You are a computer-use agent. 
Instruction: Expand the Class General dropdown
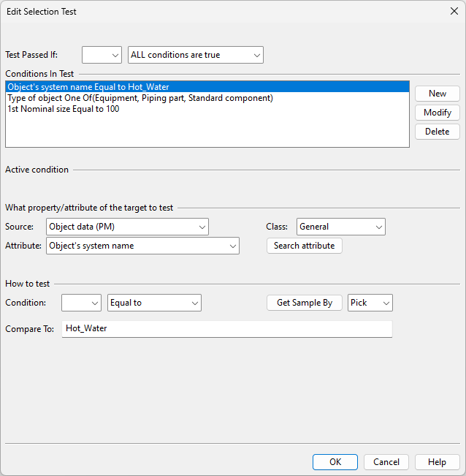340,227
